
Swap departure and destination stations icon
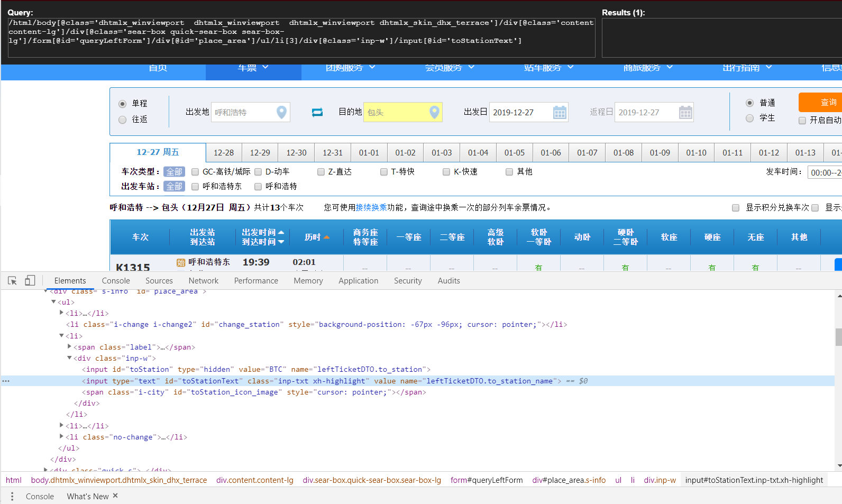[317, 112]
